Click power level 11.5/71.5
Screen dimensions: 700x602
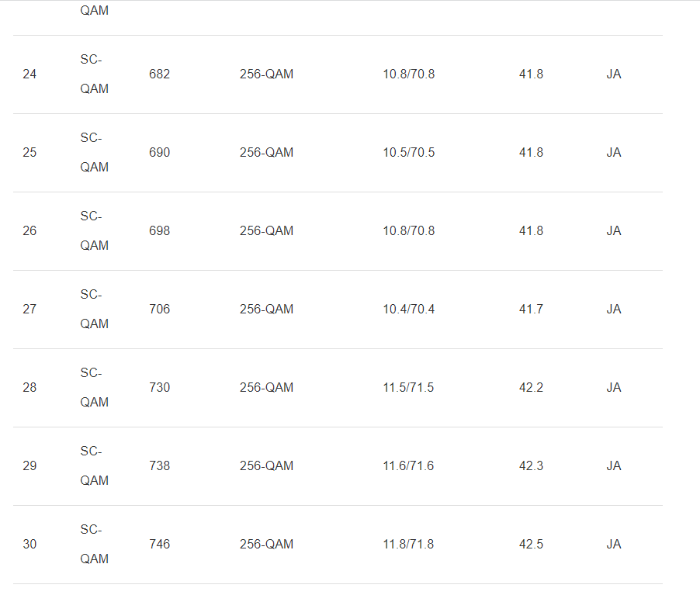point(408,388)
